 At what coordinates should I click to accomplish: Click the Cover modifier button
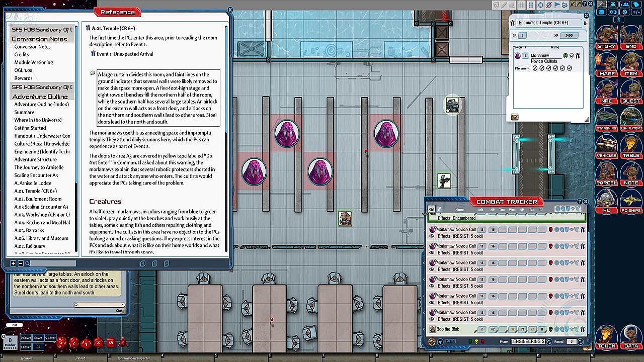(x=38, y=338)
